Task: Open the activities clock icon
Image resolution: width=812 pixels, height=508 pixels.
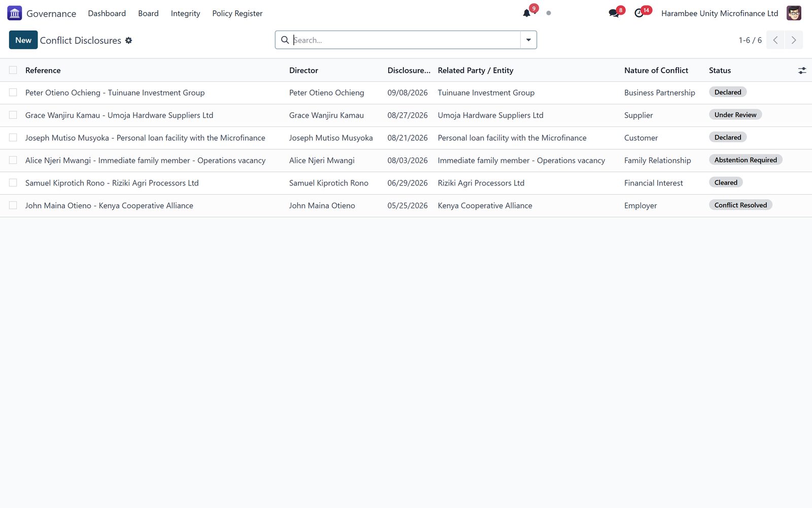Action: click(639, 13)
